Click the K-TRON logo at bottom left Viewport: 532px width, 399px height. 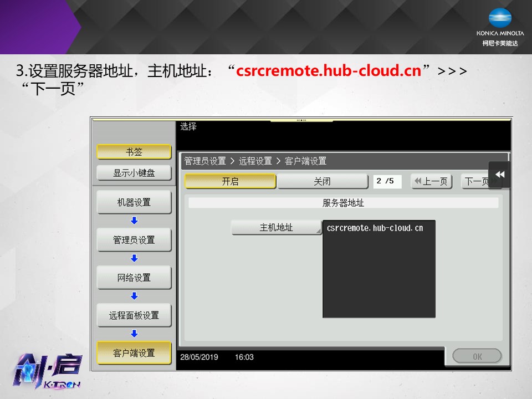pos(49,370)
